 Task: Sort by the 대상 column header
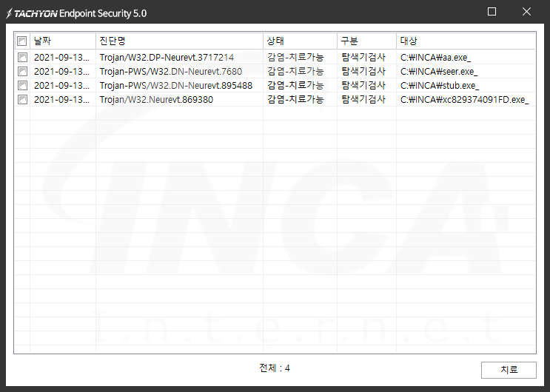pos(466,41)
